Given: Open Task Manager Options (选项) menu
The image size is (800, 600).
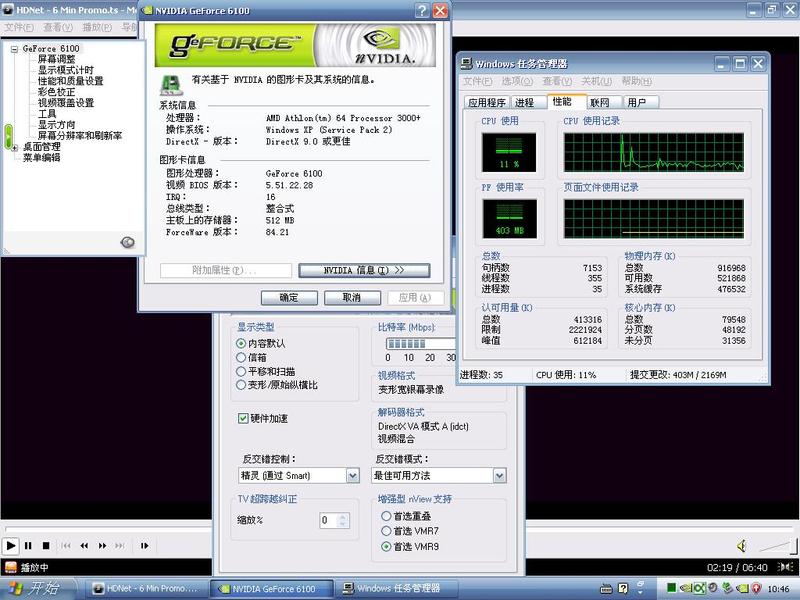Looking at the screenshot, I should tap(517, 82).
